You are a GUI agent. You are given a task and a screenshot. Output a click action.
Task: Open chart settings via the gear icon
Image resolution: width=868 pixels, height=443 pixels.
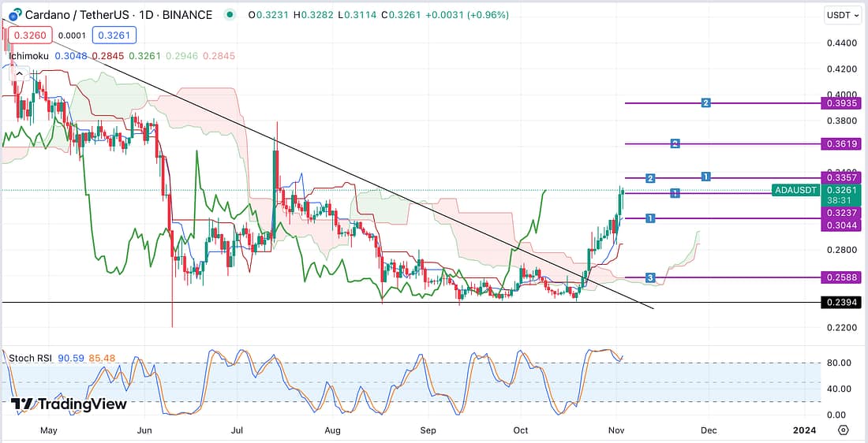coord(843,430)
